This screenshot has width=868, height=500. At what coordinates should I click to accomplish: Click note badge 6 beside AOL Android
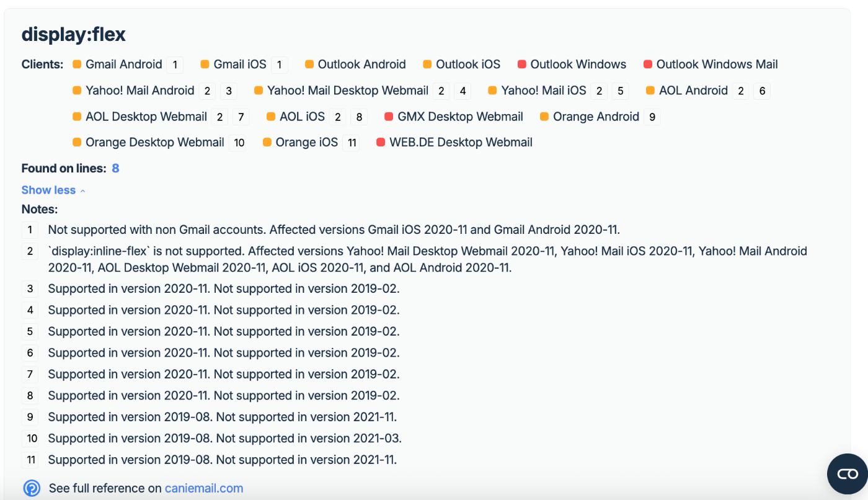pos(762,91)
